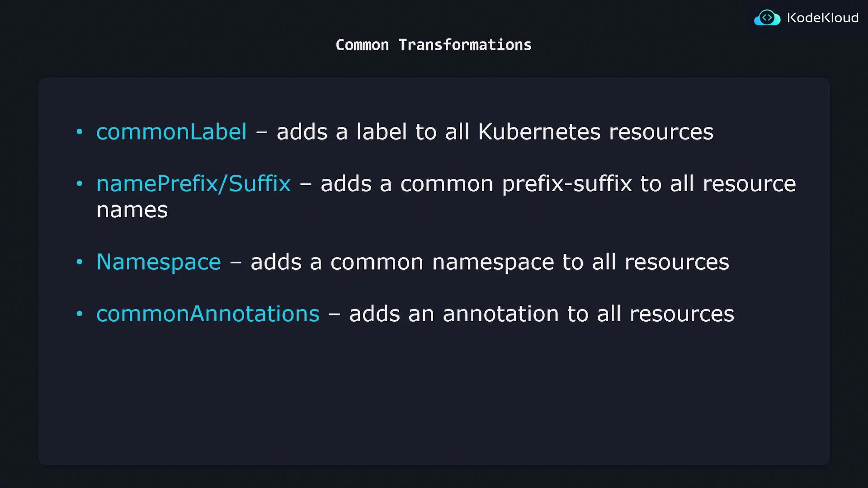Click the Namespace highlighted term
Viewport: 868px width, 488px height.
(159, 262)
